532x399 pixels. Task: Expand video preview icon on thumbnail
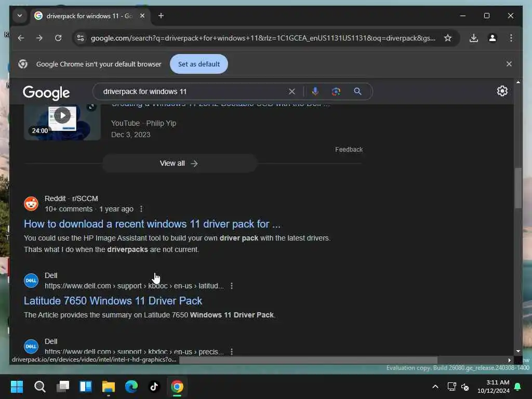[91, 107]
